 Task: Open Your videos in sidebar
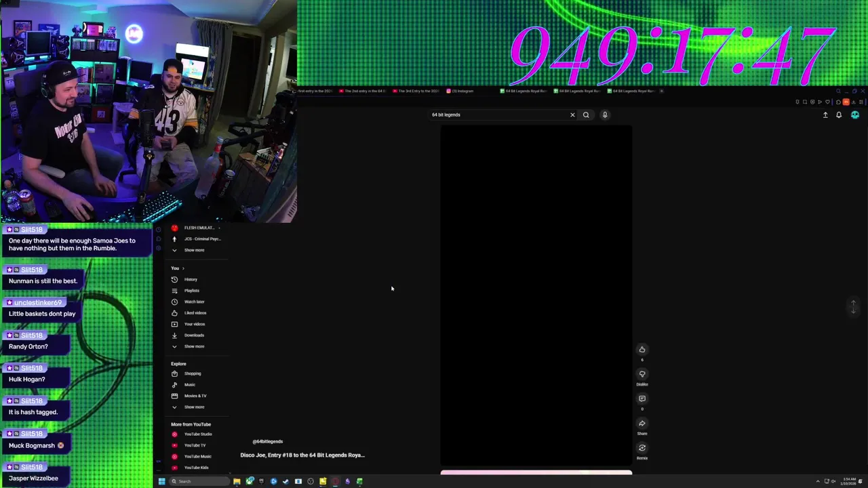pyautogui.click(x=194, y=324)
